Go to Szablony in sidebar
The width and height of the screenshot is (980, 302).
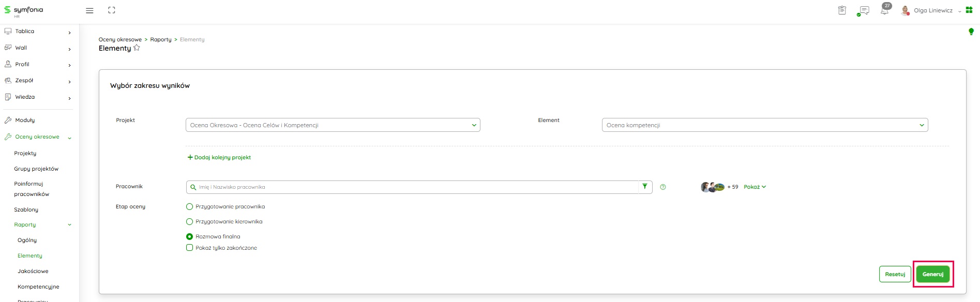[26, 209]
